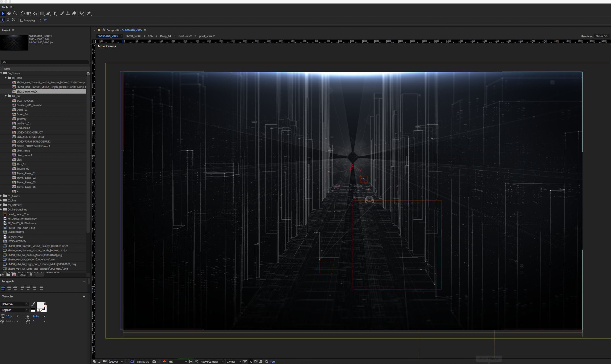Click the black and white preset swatch

pyautogui.click(x=33, y=310)
